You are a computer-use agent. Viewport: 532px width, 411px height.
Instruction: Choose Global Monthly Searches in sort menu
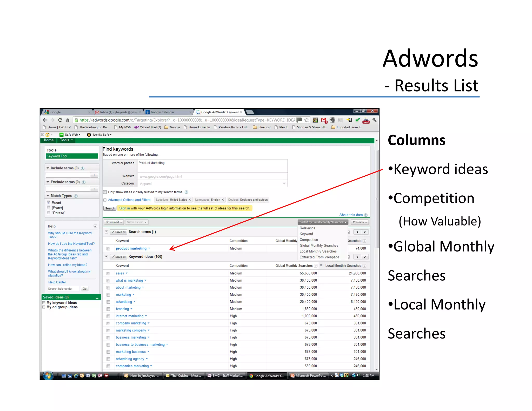click(x=319, y=246)
